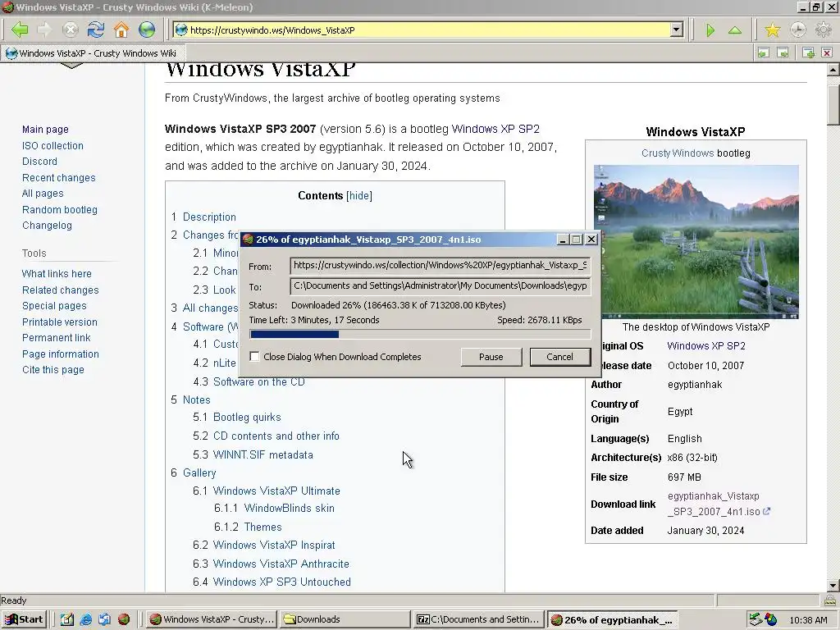Click the Stop loading icon

pyautogui.click(x=71, y=30)
